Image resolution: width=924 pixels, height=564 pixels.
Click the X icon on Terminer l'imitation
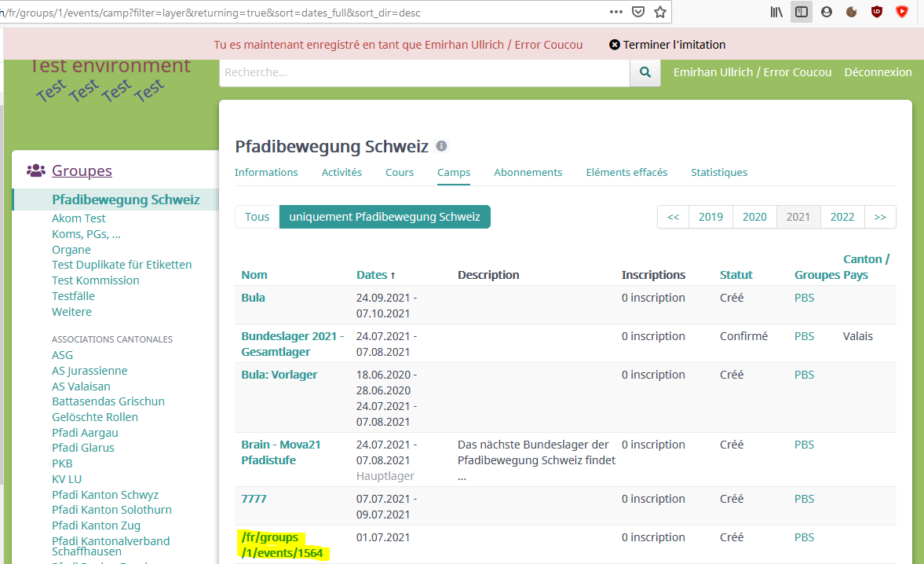(615, 45)
